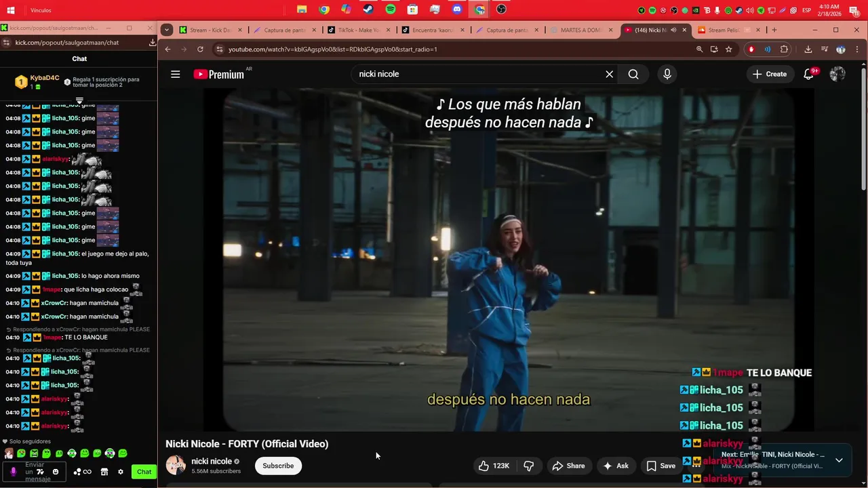Open chat settings gear
868x488 pixels.
click(121, 472)
